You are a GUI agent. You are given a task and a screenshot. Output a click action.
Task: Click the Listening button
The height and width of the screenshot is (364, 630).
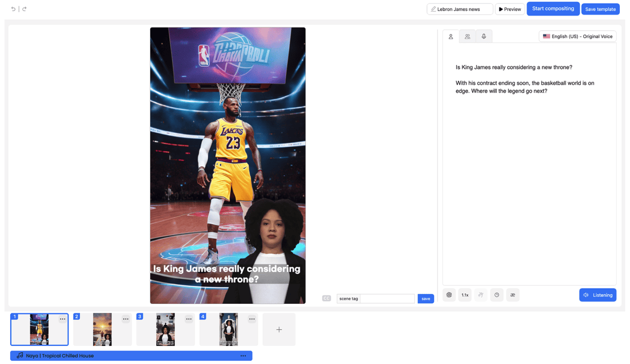[597, 295]
